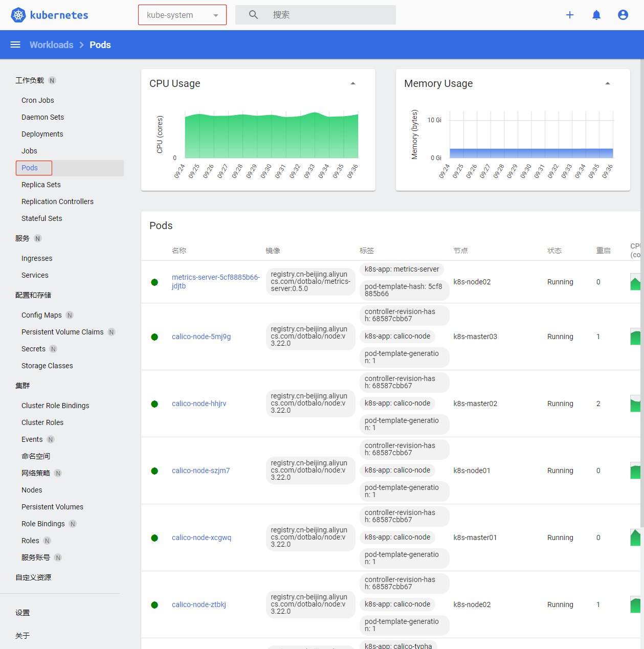Click green status dot of calico-node-hhjrv

coord(154,404)
